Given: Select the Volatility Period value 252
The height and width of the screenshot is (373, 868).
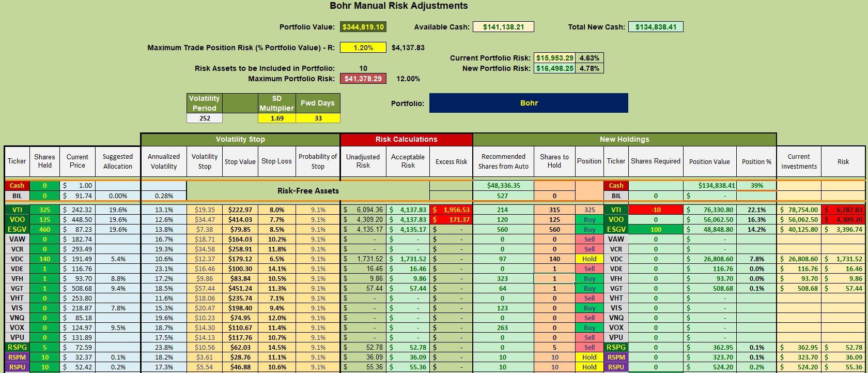Looking at the screenshot, I should tap(205, 118).
